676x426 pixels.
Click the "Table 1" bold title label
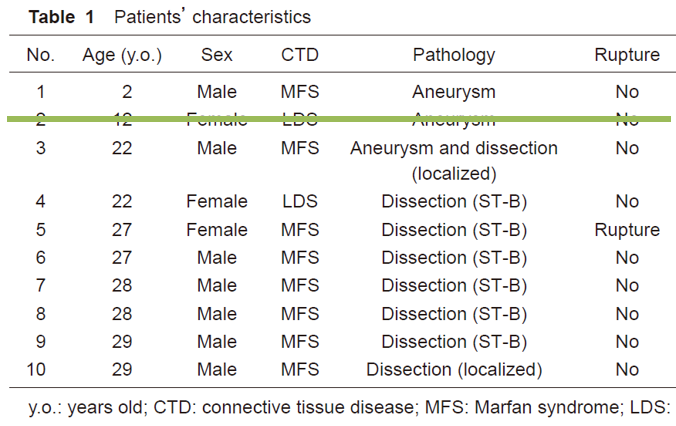click(x=63, y=17)
